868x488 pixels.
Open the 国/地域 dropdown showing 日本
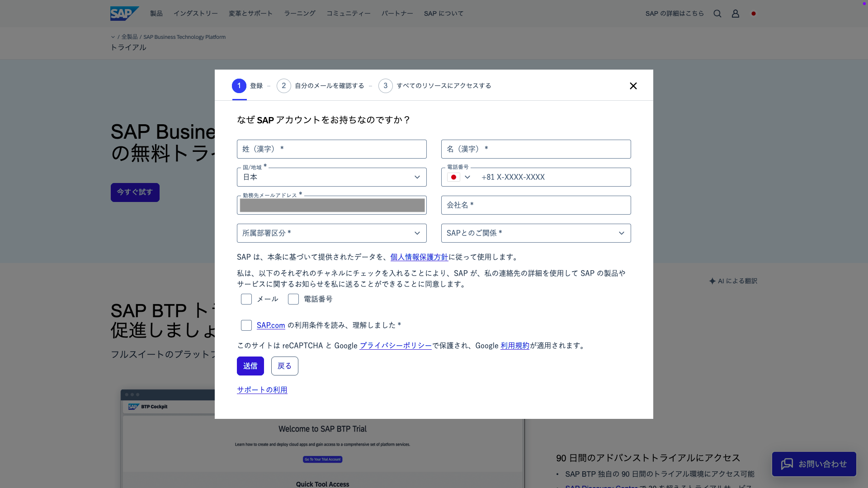331,177
